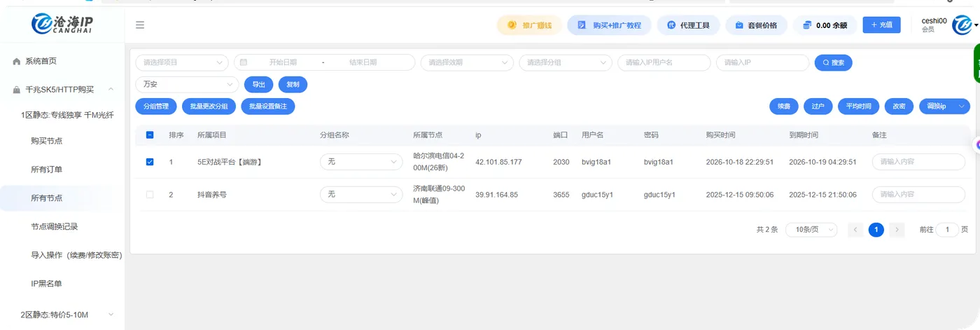
Task: Click username bvig18a1 in 用户名 column
Action: [x=596, y=162]
